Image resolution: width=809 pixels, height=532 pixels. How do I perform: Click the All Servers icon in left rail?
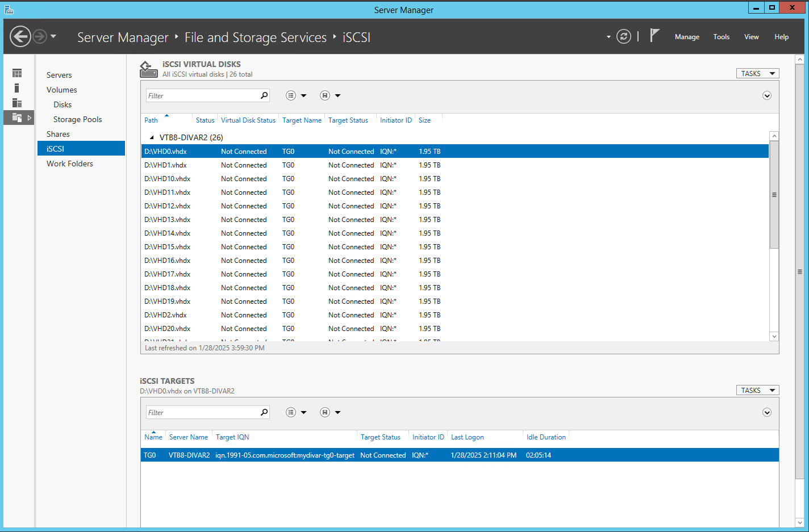[x=17, y=103]
